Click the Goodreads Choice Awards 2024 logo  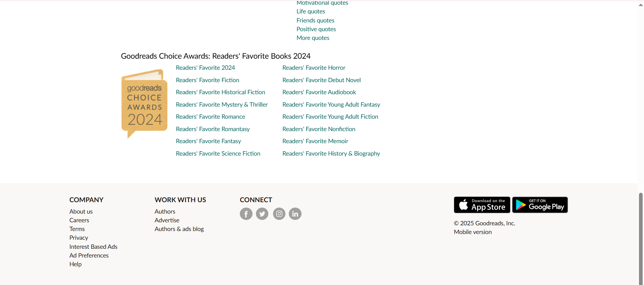coord(144,104)
